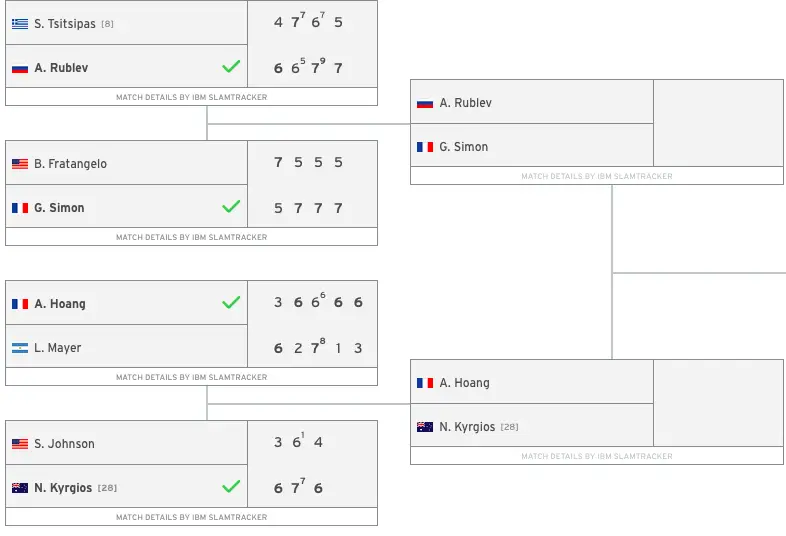
Task: Click the French flag next to G. Simon in second-round match
Action: point(425,147)
